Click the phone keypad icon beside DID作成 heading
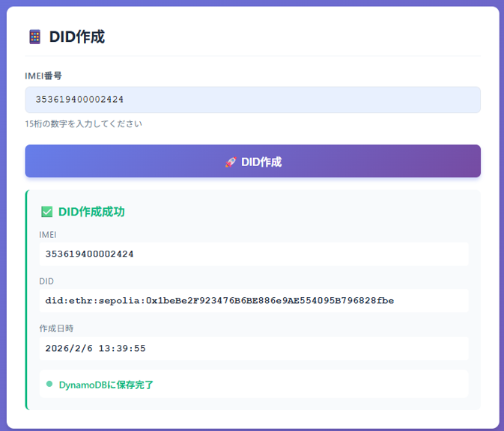504x431 pixels. 34,37
